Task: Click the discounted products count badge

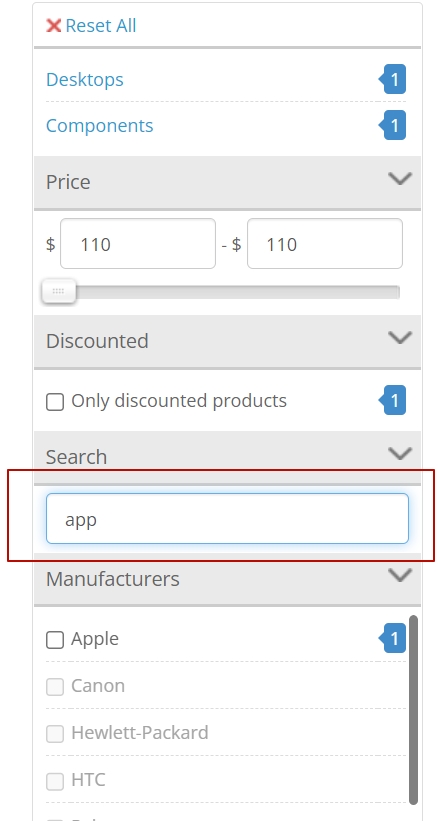Action: click(392, 401)
